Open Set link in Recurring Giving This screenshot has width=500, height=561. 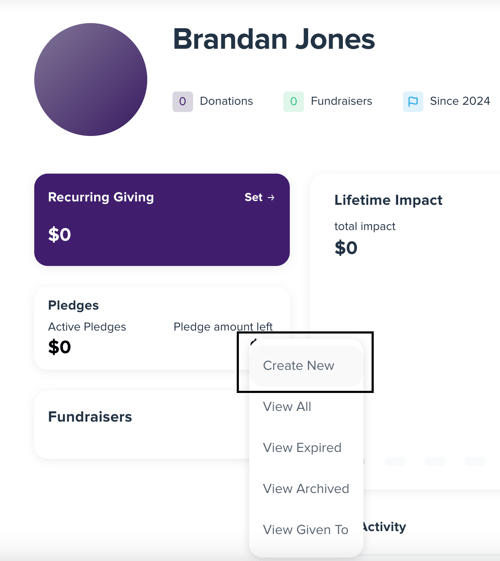[260, 197]
